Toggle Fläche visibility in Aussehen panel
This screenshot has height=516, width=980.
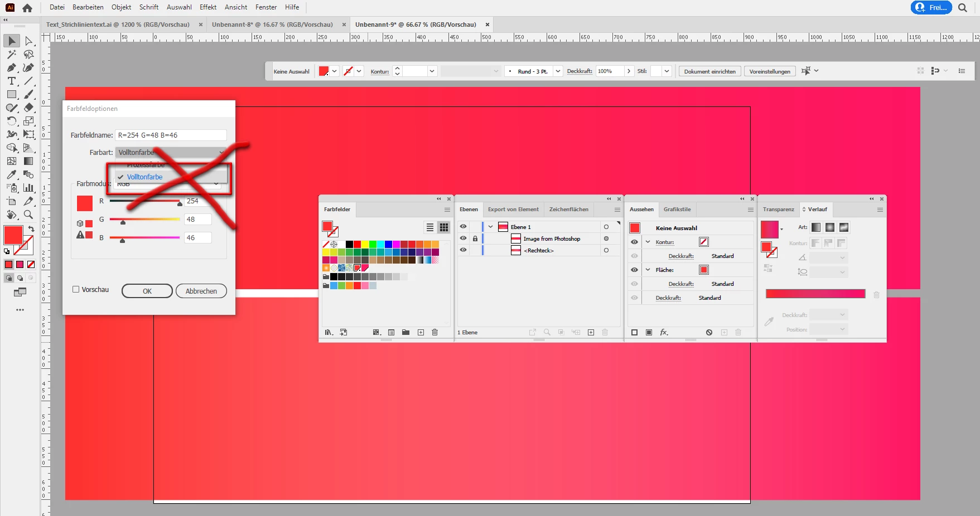tap(634, 270)
